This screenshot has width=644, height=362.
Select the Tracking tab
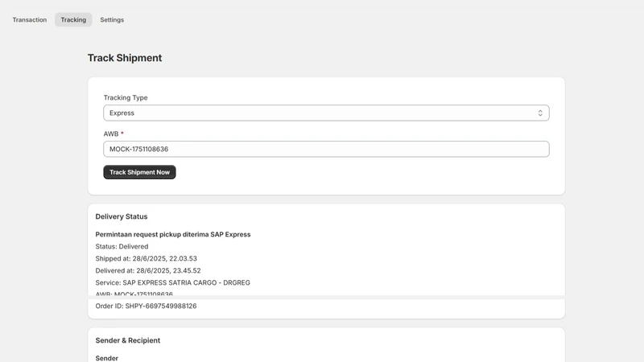[73, 19]
